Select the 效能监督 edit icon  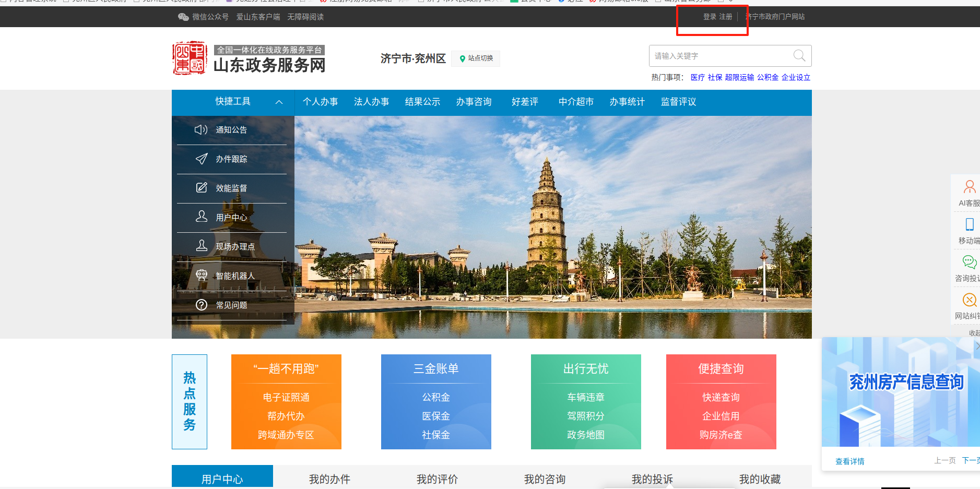click(x=201, y=188)
